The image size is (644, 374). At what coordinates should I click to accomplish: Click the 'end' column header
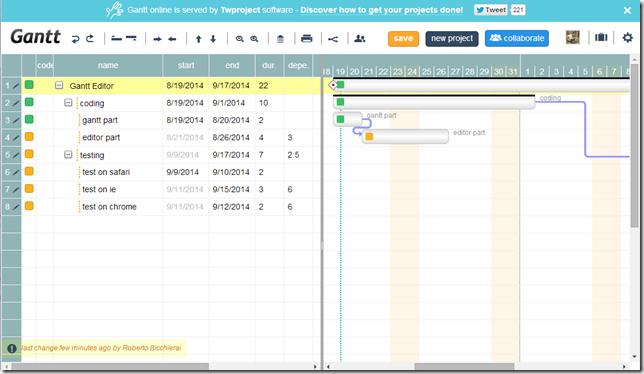(x=232, y=65)
